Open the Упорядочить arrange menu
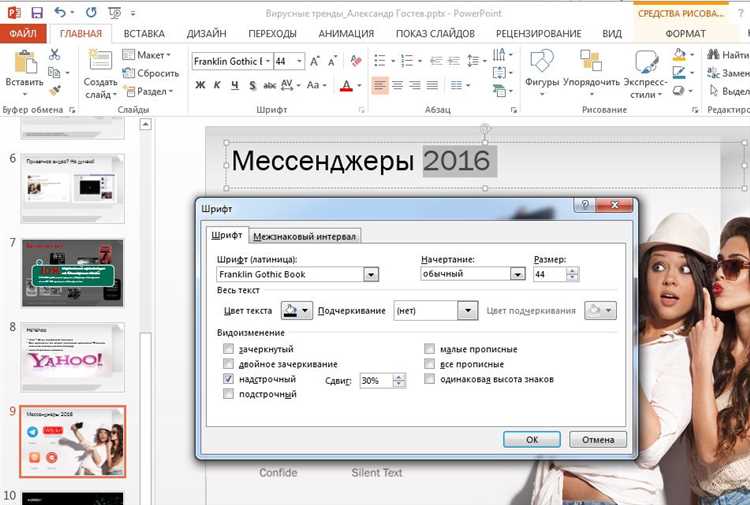 [591, 73]
